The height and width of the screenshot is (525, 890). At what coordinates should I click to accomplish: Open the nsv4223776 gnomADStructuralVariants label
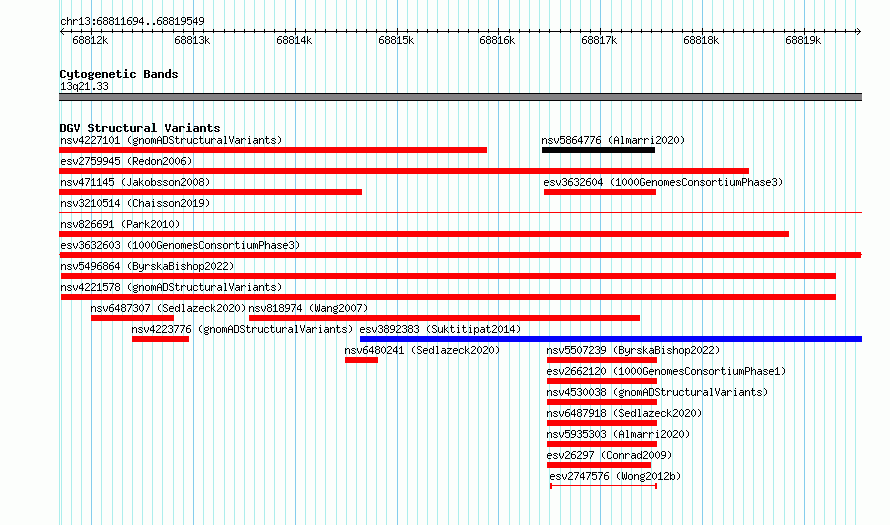click(242, 329)
